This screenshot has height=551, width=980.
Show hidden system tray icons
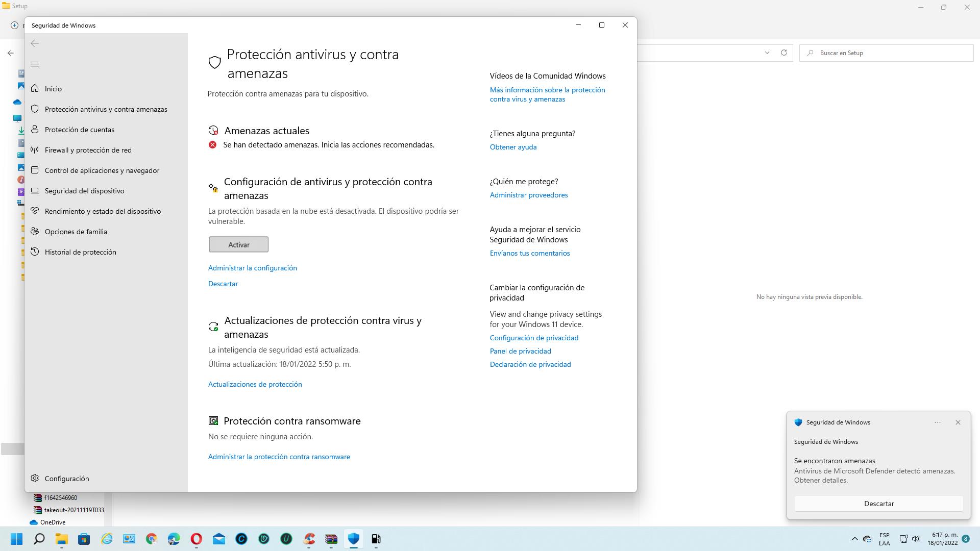[854, 539]
